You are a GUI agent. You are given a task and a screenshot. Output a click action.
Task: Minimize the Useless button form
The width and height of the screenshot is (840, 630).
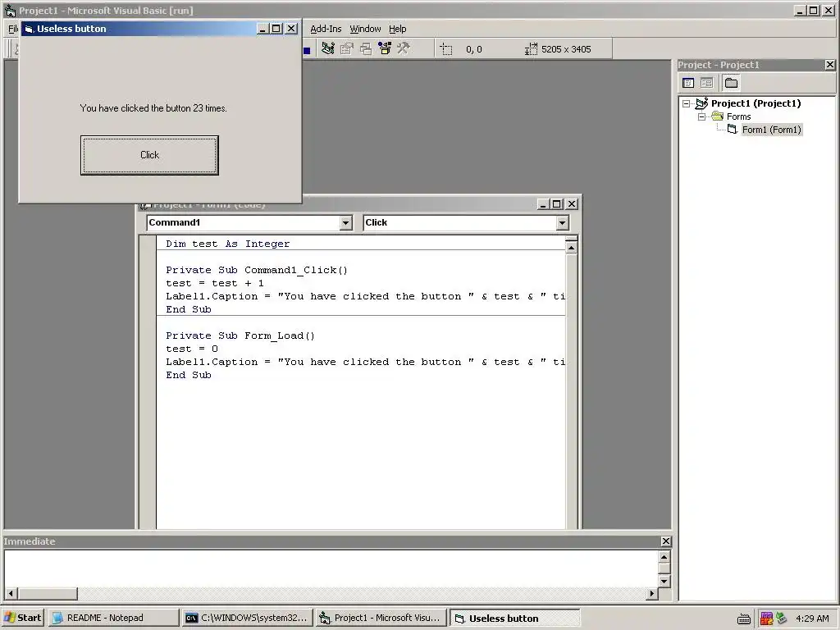click(x=262, y=29)
